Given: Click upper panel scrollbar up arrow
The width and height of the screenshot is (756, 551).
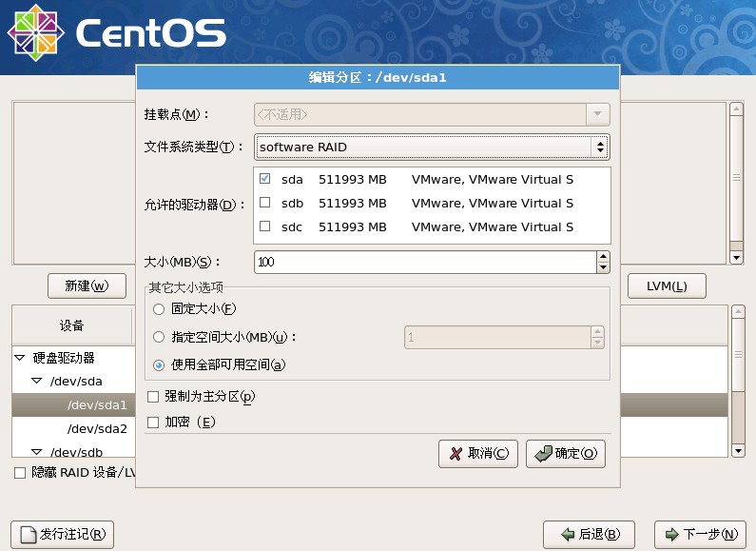Looking at the screenshot, I should pyautogui.click(x=736, y=108).
